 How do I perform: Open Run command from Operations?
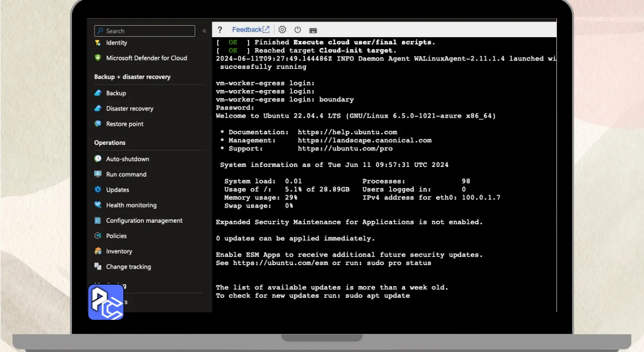point(126,174)
